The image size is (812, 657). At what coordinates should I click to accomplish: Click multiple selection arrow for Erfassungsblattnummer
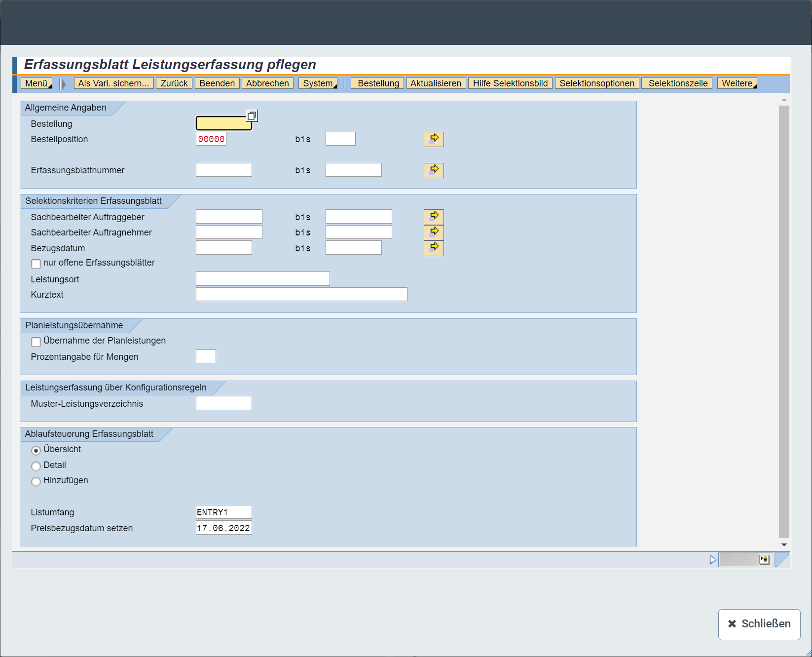click(434, 170)
